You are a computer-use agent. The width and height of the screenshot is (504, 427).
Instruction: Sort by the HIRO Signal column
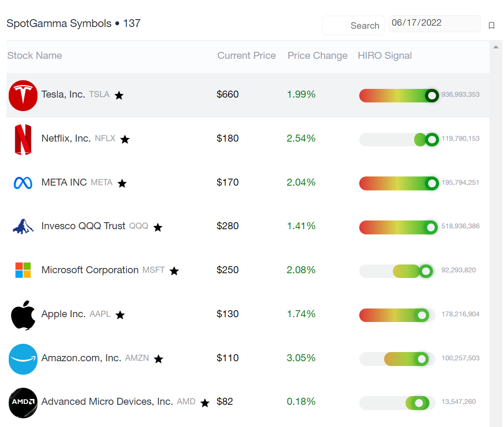pyautogui.click(x=385, y=56)
